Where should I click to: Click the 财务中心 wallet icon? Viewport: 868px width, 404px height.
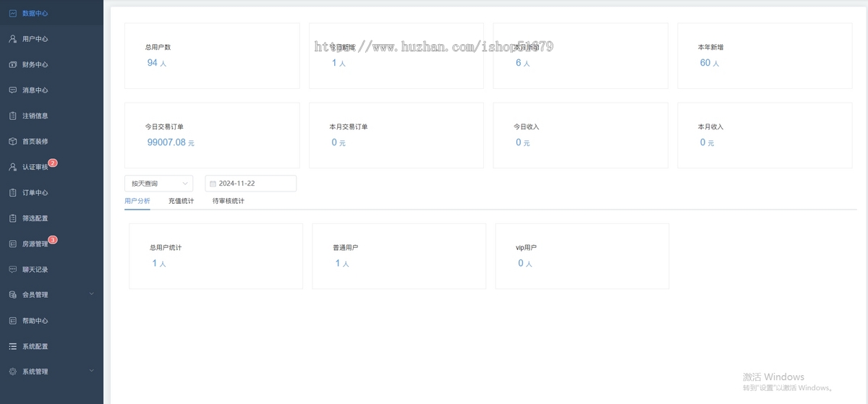(x=12, y=64)
